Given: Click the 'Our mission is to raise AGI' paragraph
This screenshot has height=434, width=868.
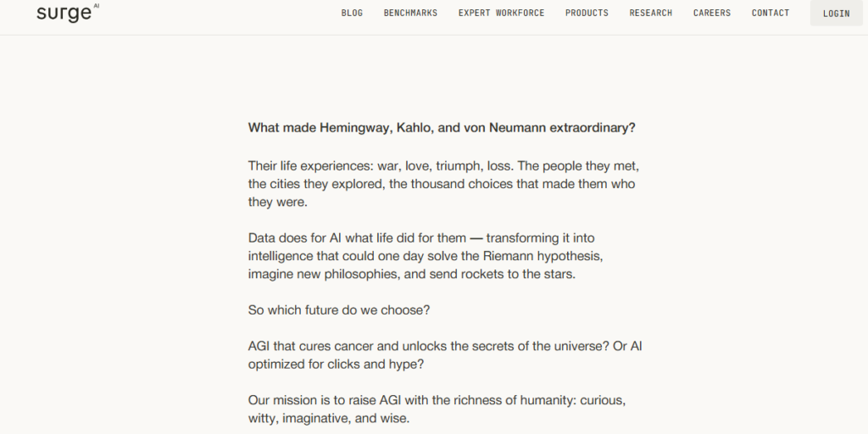Looking at the screenshot, I should (x=437, y=409).
